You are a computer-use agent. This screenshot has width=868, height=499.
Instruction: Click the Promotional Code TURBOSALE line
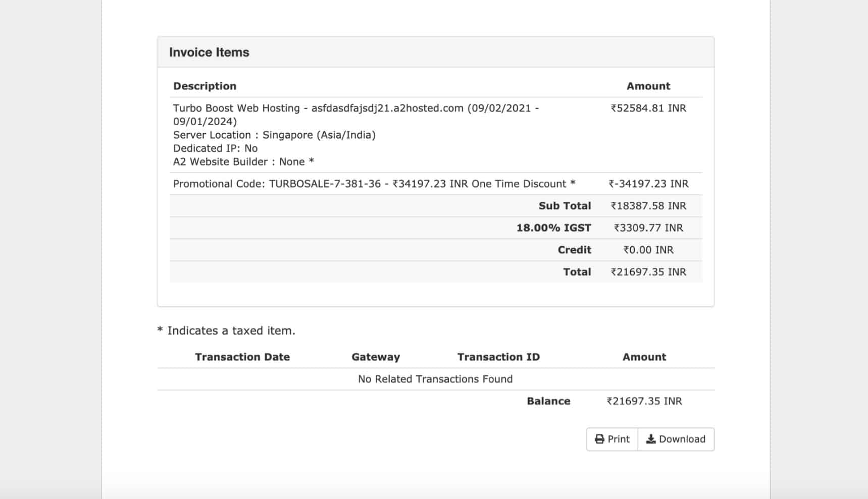pos(374,184)
